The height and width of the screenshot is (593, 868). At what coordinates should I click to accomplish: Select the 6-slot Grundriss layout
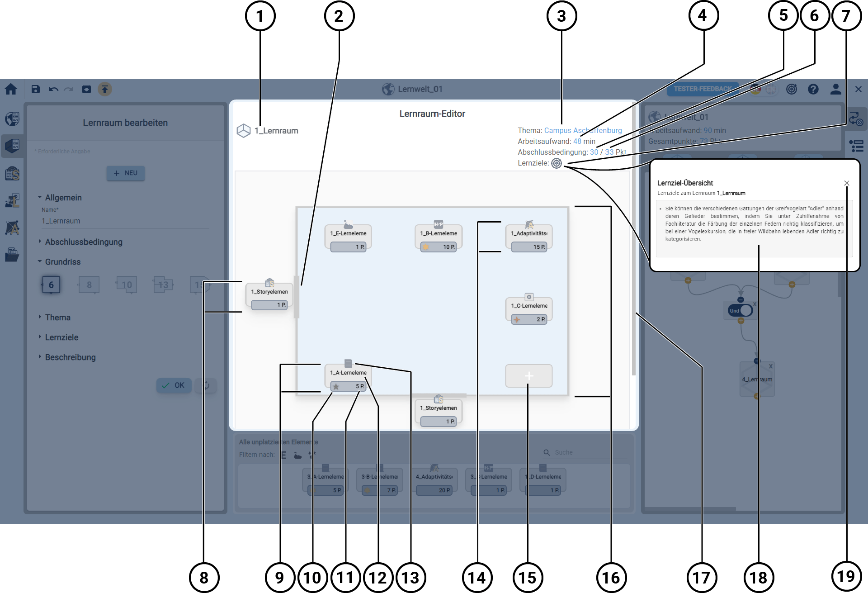(x=51, y=285)
